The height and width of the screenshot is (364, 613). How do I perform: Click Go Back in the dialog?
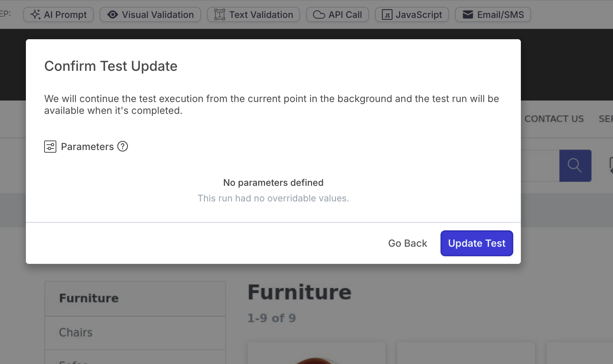click(x=407, y=243)
